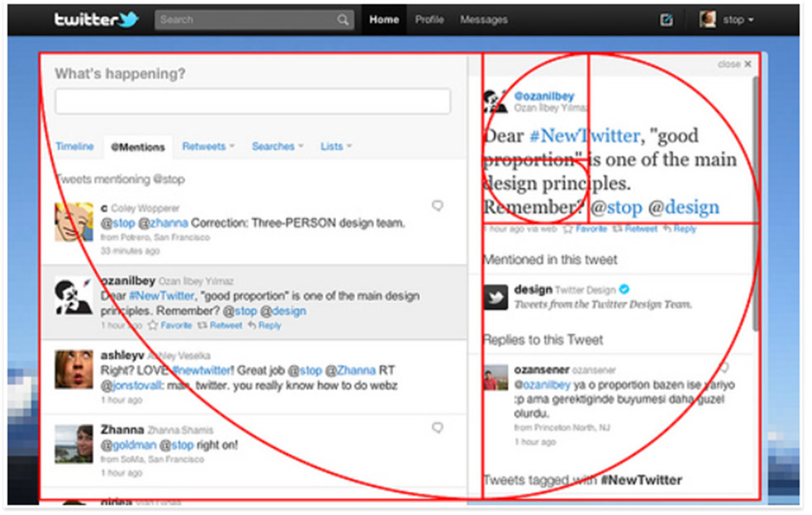812x515 pixels.
Task: Open the @goldman link in Zhanna's tweet
Action: click(128, 445)
